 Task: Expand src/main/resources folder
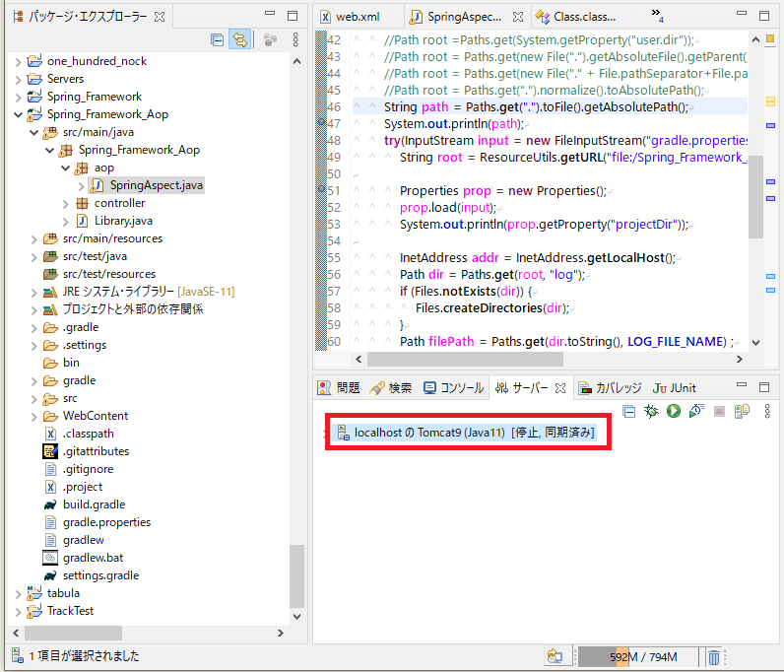(x=34, y=239)
